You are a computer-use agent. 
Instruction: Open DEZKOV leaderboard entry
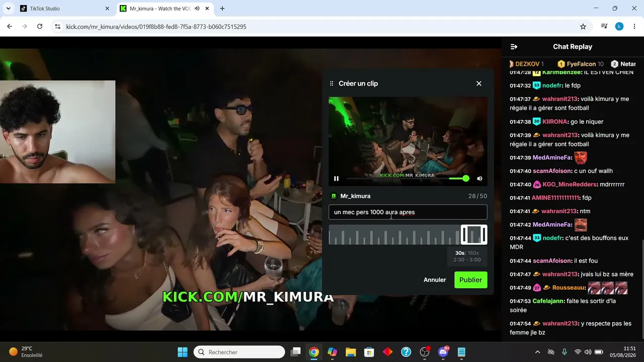(527, 64)
